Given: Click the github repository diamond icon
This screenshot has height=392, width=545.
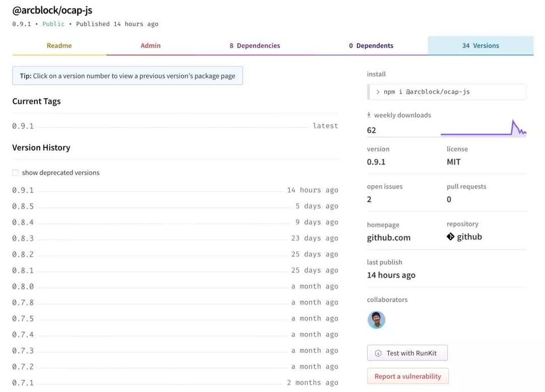Looking at the screenshot, I should [x=451, y=237].
